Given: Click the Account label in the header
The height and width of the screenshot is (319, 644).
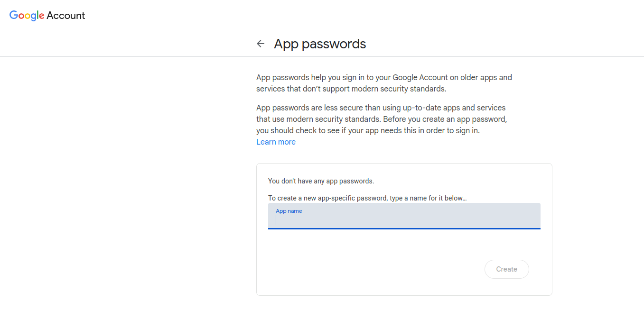Looking at the screenshot, I should (x=66, y=15).
